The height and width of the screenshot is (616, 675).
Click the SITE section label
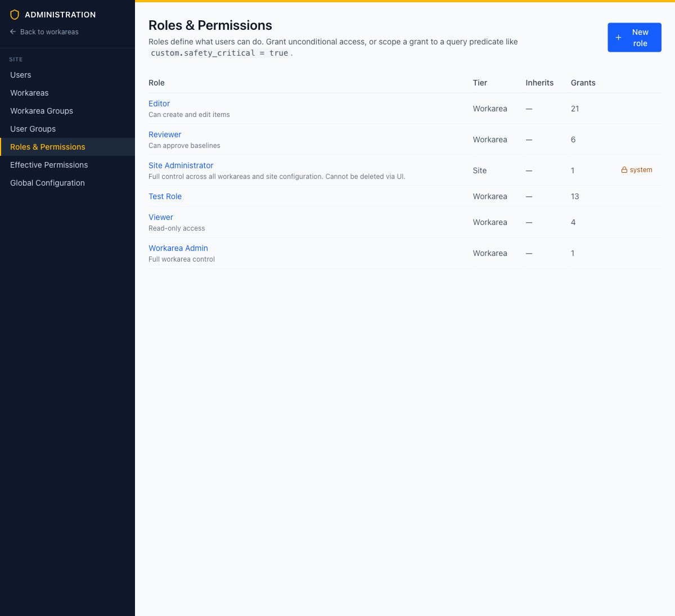point(16,59)
